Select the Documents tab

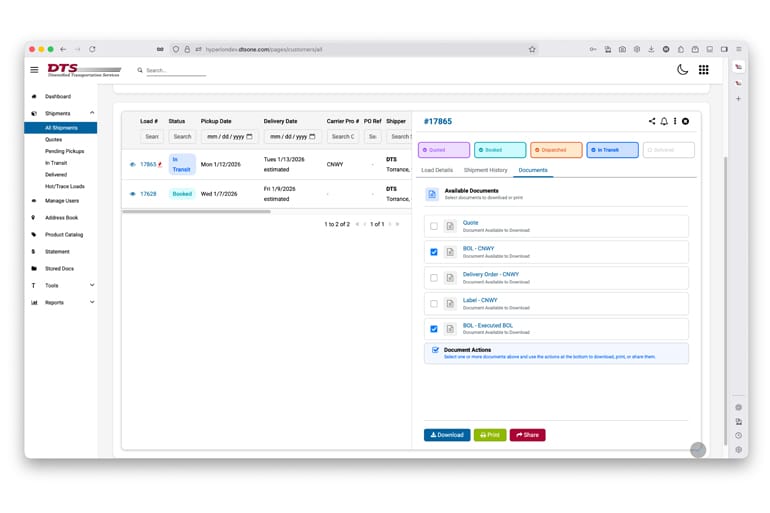533,170
